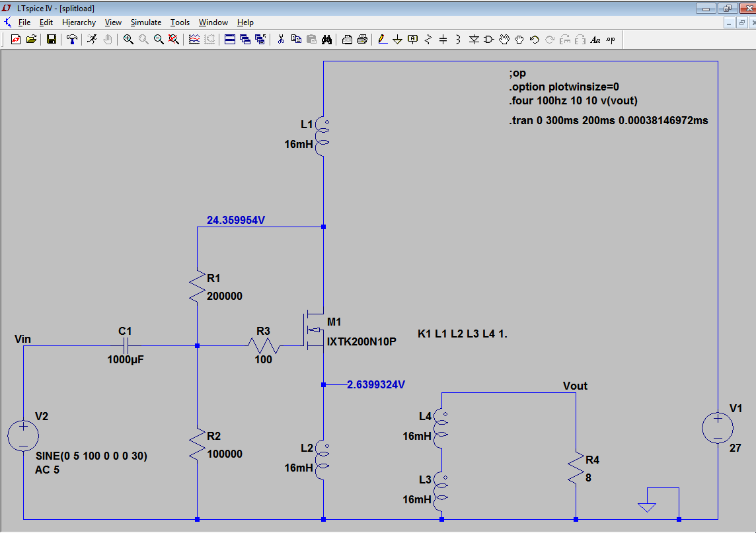Click the Undo arrow icon
This screenshot has width=756, height=533.
coord(534,40)
